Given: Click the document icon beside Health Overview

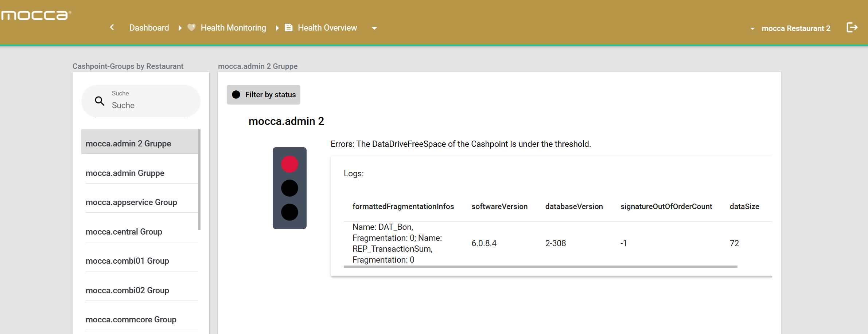Looking at the screenshot, I should [289, 27].
